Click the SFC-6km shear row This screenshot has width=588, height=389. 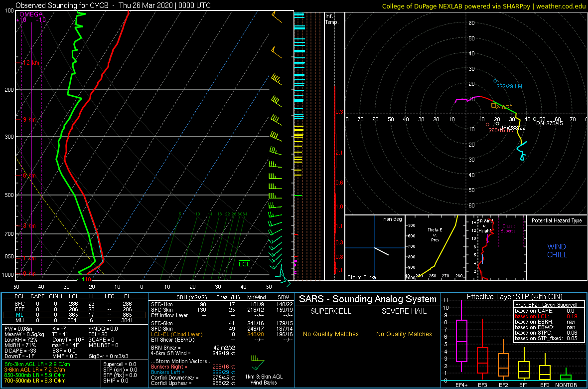pos(221,323)
